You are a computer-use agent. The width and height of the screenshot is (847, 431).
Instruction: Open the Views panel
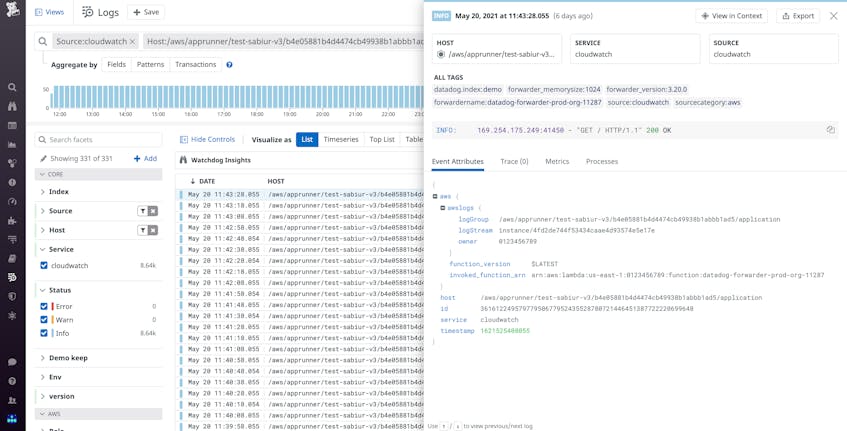tap(49, 12)
